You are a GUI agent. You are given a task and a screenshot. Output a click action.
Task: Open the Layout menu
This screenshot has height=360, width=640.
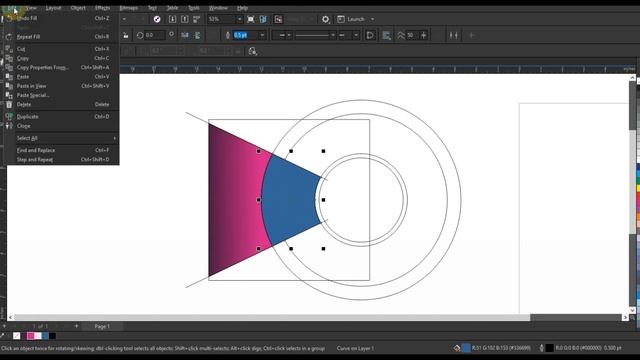coord(53,8)
